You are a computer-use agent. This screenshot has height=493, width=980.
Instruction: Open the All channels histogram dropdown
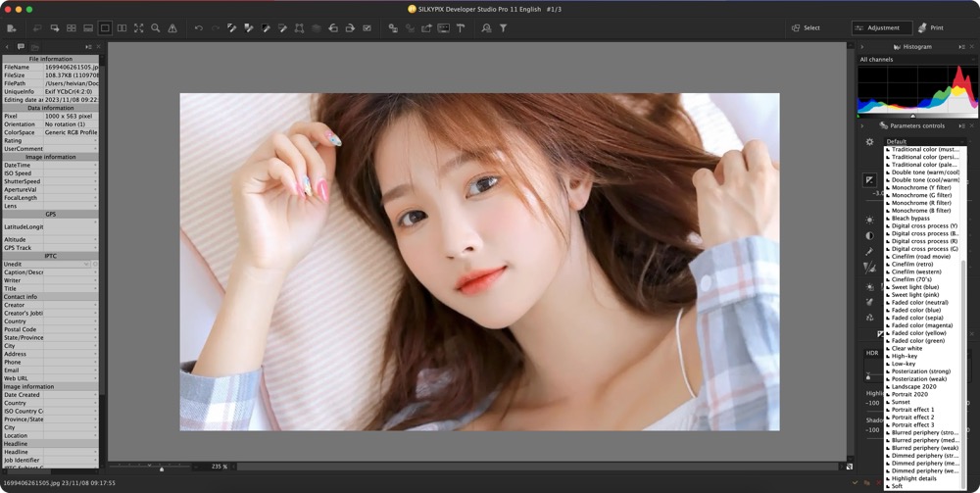click(917, 60)
